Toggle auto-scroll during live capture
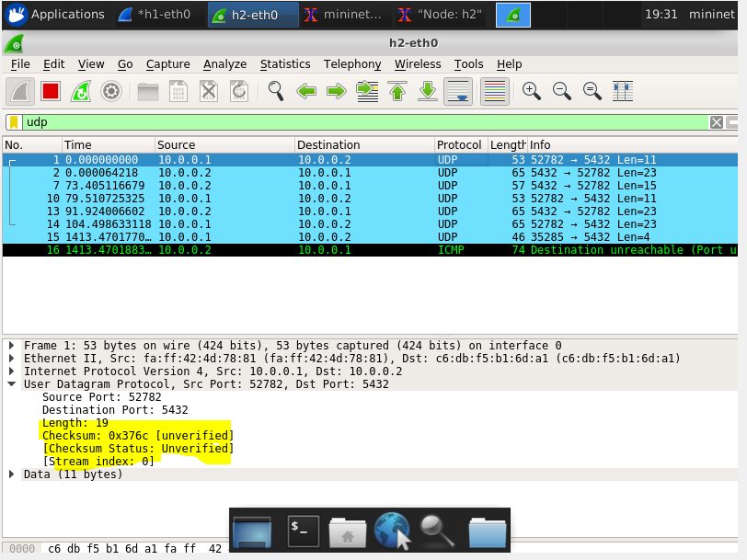747x560 pixels. pos(457,91)
